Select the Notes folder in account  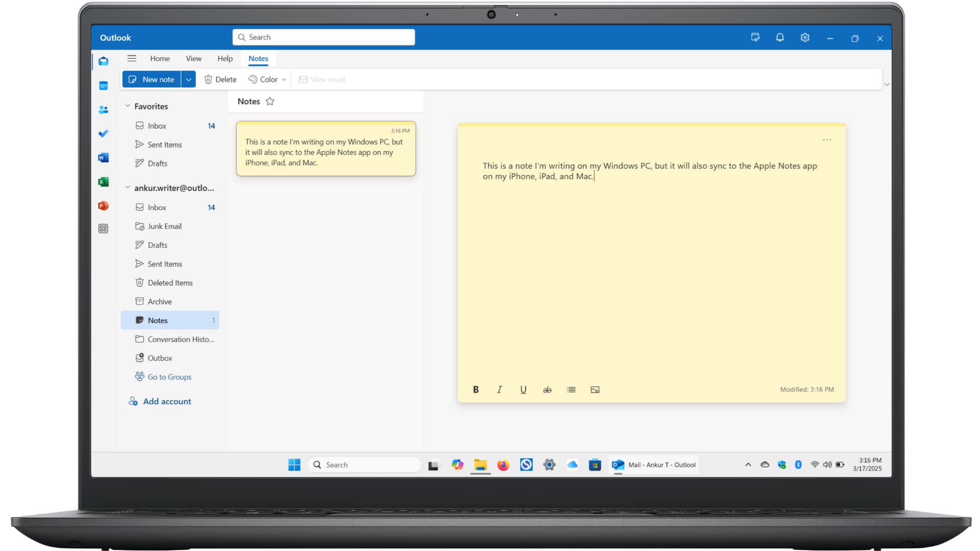click(170, 320)
